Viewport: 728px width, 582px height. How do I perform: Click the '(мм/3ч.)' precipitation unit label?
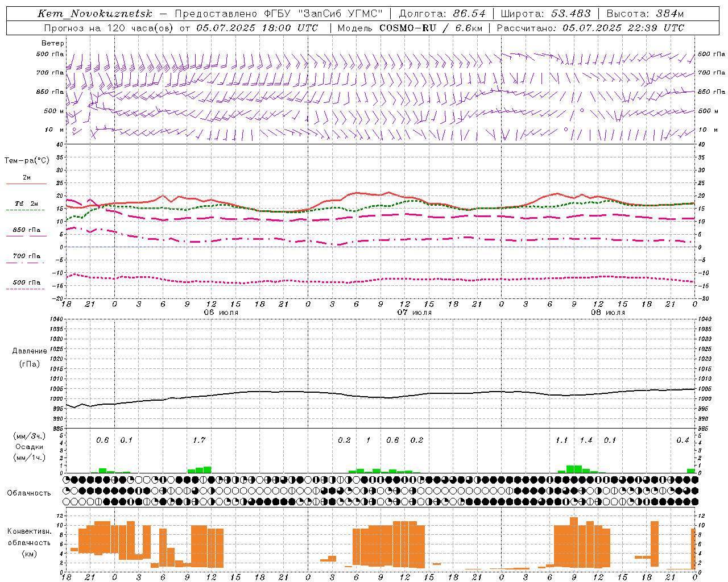click(x=30, y=436)
